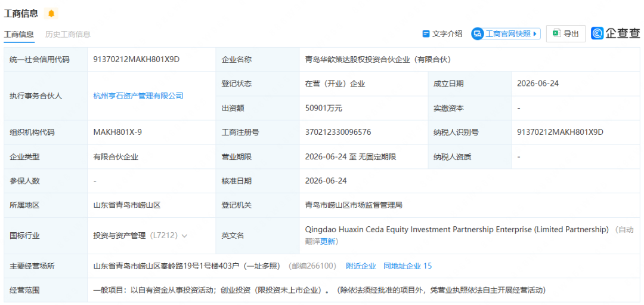Click the English name Qingdao Huaxin Ceda text
Screen dimensions: 644x305
[x=456, y=229]
